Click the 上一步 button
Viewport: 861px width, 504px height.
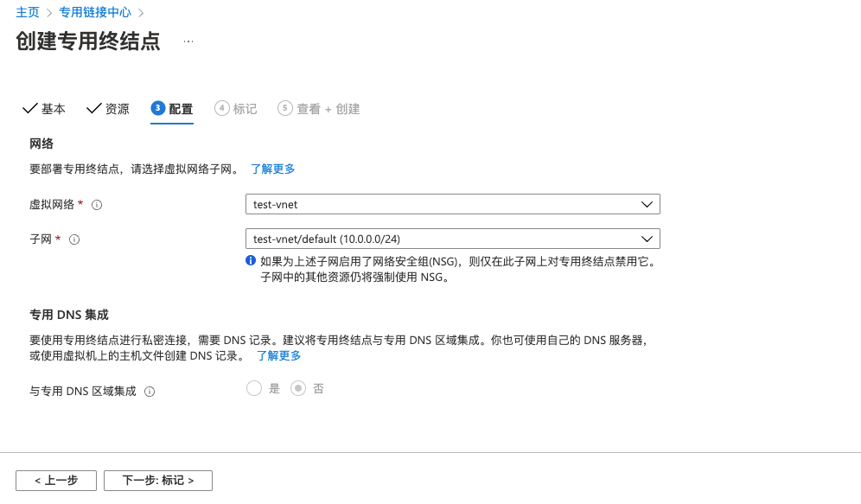55,480
